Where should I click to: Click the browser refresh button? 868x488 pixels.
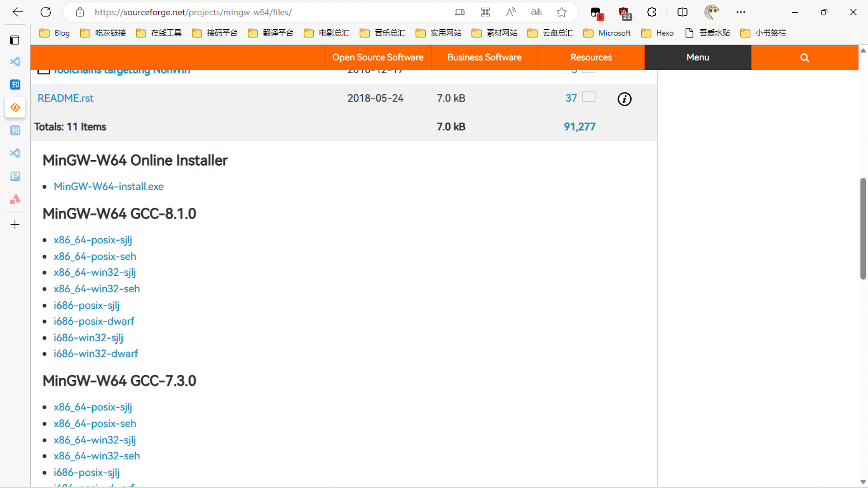point(46,12)
